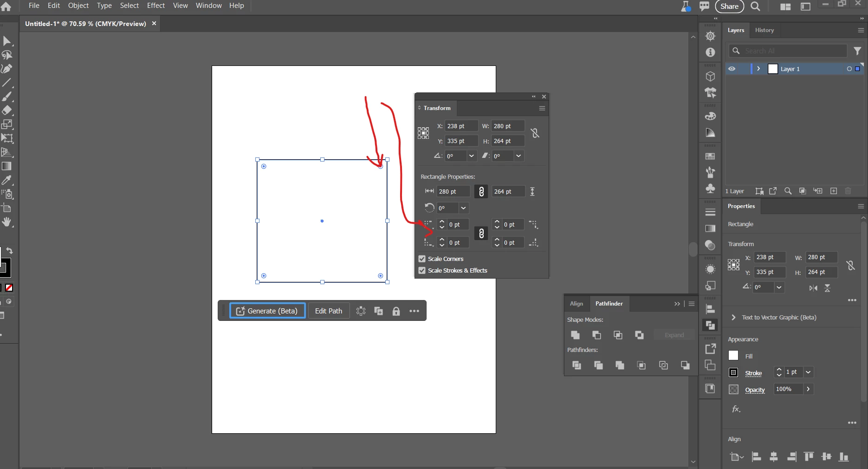This screenshot has width=868, height=469.
Task: Select the Eyedropper tool
Action: (6, 180)
